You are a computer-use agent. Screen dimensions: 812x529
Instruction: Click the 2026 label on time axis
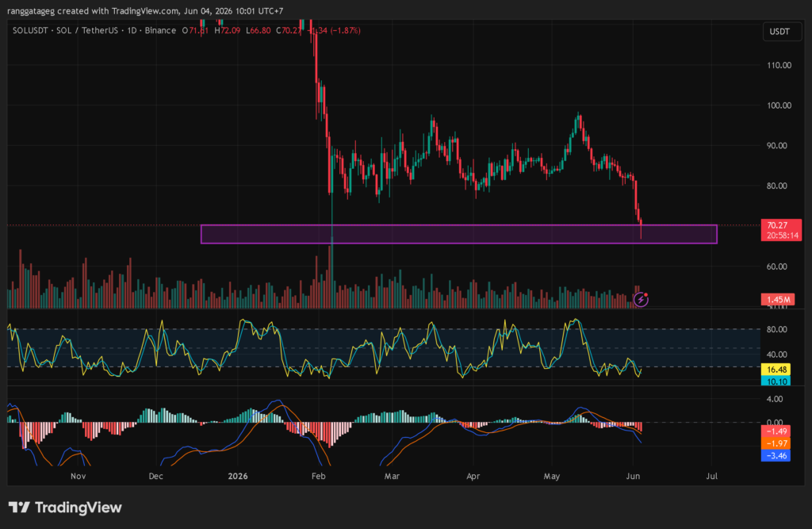click(x=238, y=476)
